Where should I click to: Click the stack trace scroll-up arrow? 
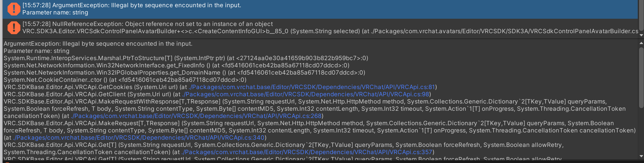point(641,43)
